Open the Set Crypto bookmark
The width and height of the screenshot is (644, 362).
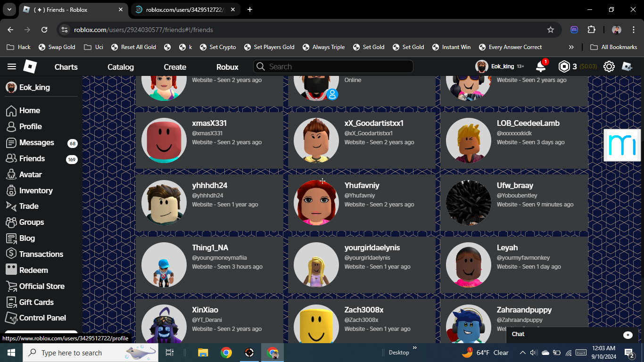tap(218, 47)
